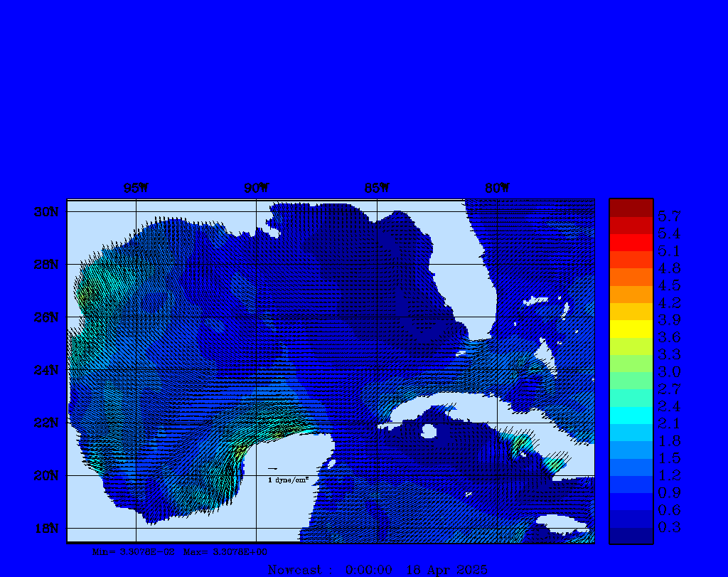Screen dimensions: 728x577
Task: Click the Florida peninsula on the map
Action: point(475,285)
